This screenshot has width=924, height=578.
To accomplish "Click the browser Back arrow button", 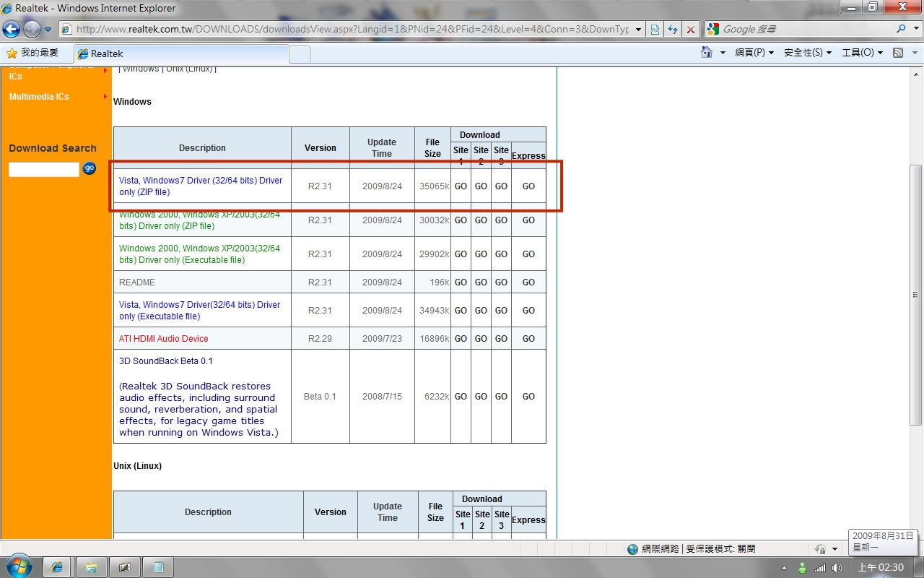I will click(12, 29).
